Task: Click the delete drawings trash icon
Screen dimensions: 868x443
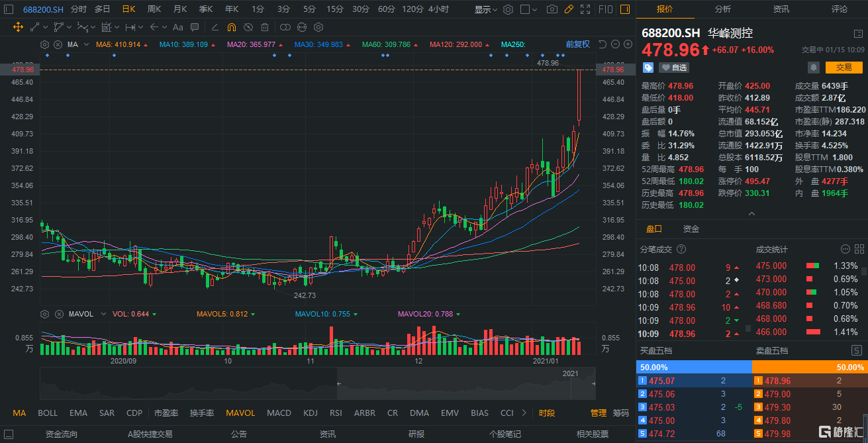Action: coord(265,27)
